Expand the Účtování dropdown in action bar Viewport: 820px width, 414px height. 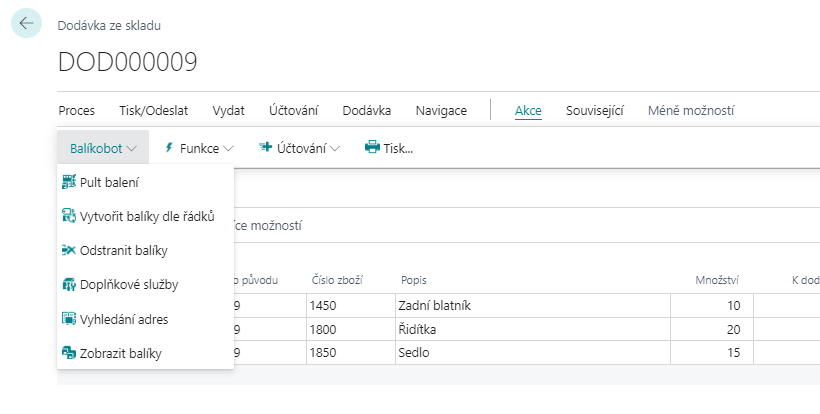pos(299,148)
